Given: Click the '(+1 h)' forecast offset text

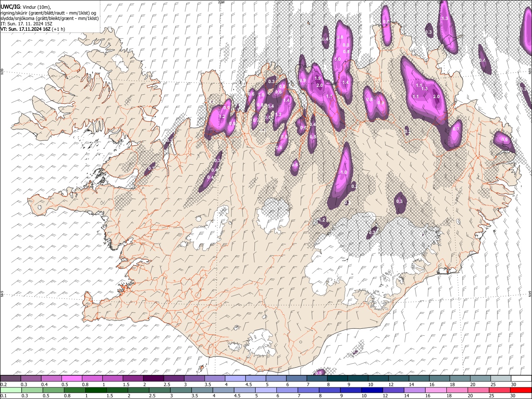Looking at the screenshot, I should [58, 29].
